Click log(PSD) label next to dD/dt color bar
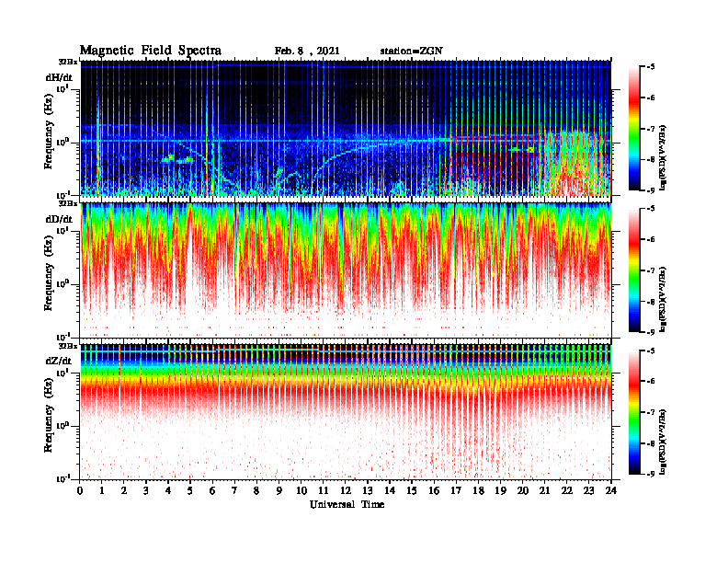Screen dimensions: 728x563 (664, 300)
